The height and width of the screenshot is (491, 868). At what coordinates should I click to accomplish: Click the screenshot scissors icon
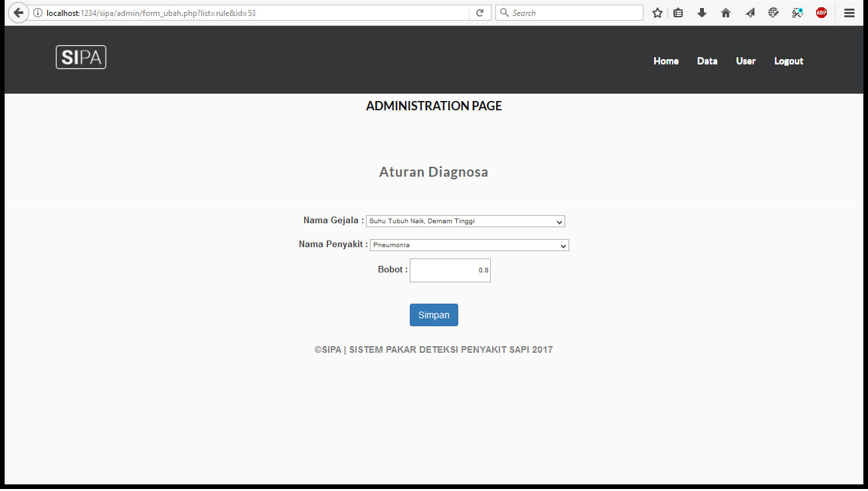[798, 13]
